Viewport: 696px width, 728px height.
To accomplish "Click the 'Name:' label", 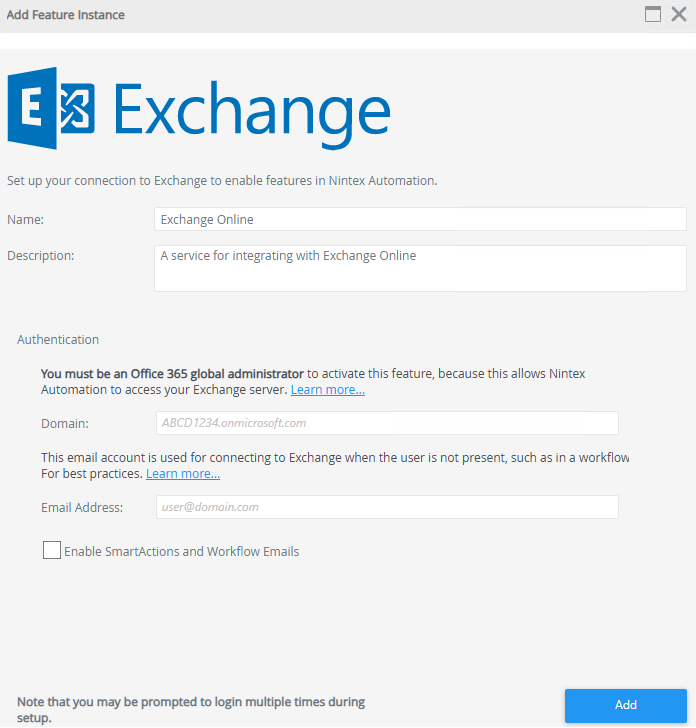I will coord(26,219).
